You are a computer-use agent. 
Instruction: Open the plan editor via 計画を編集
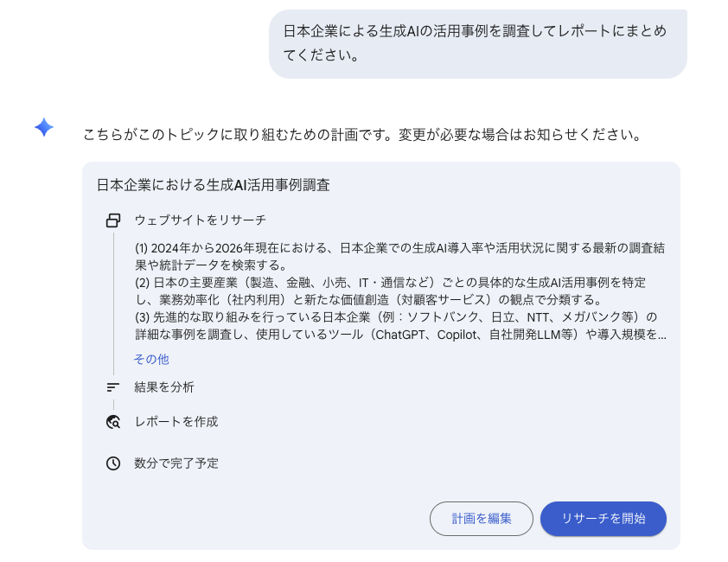pos(481,519)
